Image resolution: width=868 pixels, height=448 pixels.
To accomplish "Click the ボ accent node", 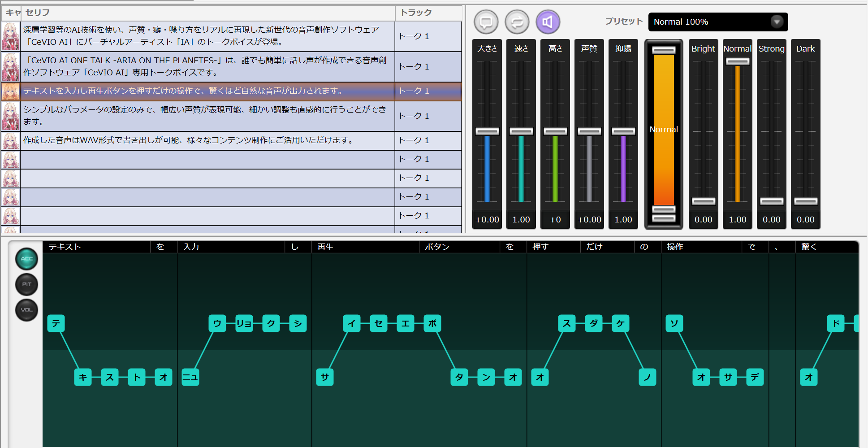I will [x=432, y=323].
